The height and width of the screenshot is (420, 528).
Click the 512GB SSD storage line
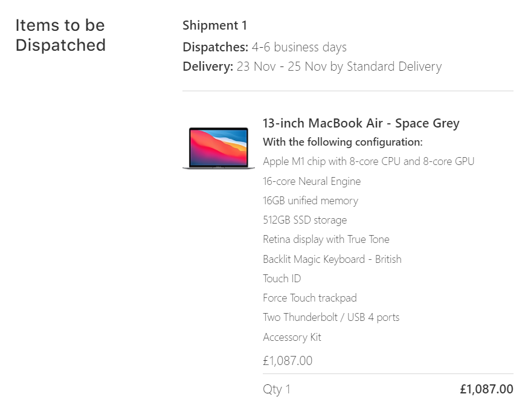[x=305, y=220]
